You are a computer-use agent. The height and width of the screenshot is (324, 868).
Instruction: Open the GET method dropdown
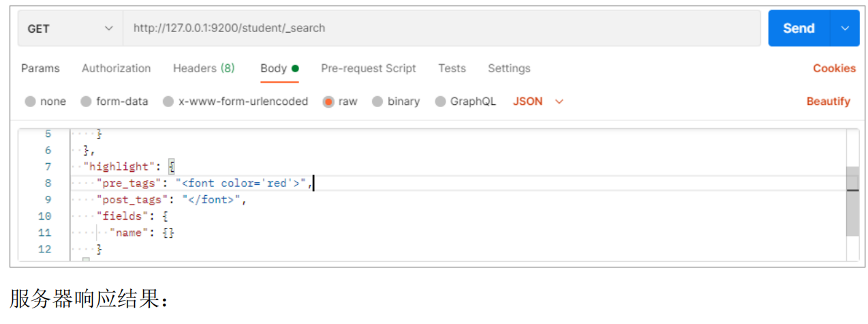pyautogui.click(x=69, y=29)
